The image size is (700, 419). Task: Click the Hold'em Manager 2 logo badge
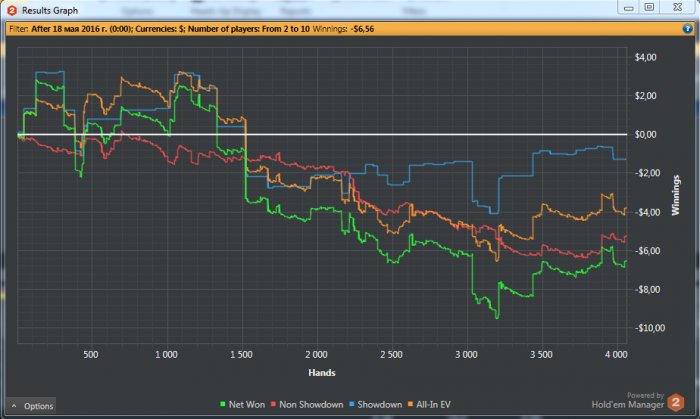tap(676, 402)
